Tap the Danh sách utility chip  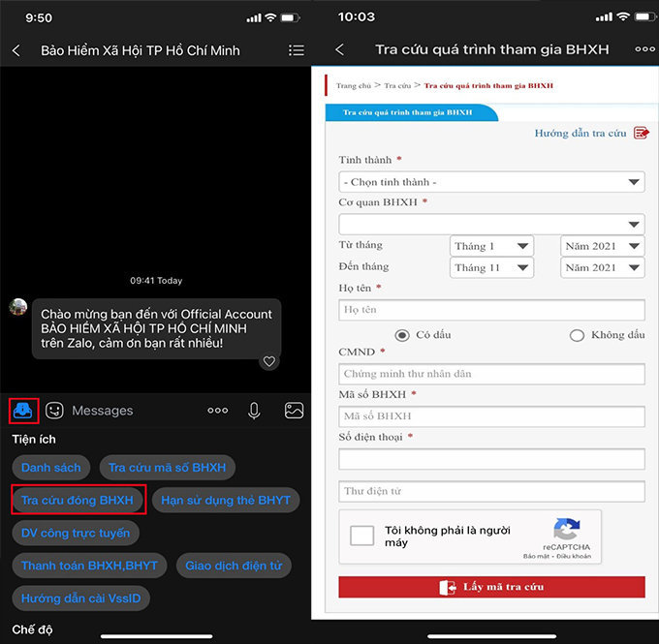[x=50, y=468]
